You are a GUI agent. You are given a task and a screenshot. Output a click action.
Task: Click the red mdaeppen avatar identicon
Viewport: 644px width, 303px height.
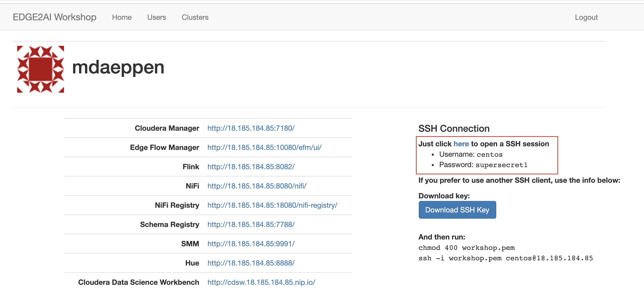pos(41,69)
